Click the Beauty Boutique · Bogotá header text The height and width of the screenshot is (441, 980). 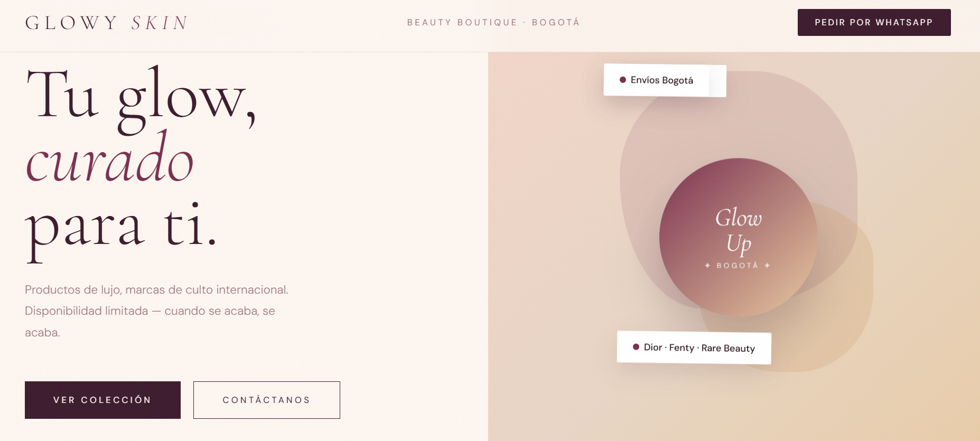coord(493,22)
